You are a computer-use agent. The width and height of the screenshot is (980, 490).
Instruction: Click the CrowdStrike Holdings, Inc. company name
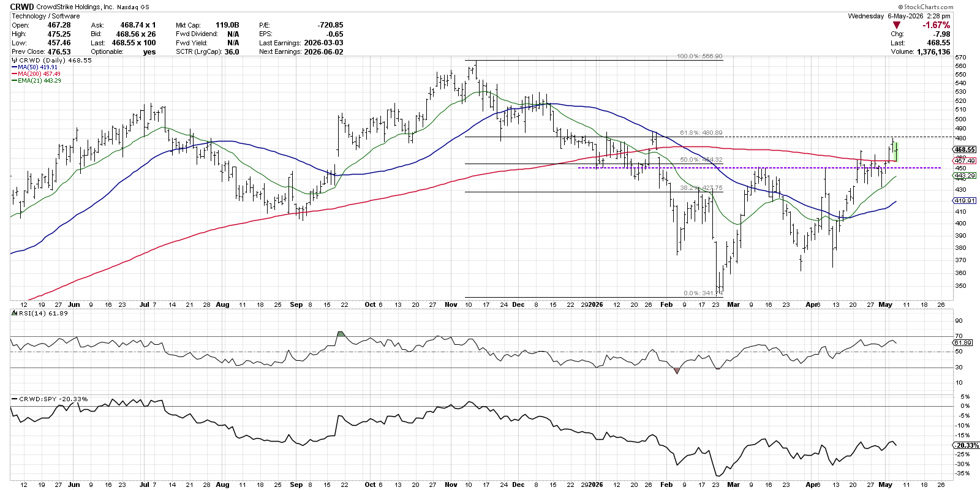tap(75, 7)
